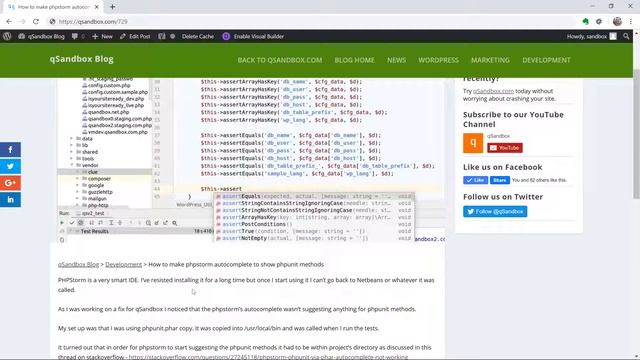
Task: Open the WordPress logo admin menu
Action: [7, 36]
